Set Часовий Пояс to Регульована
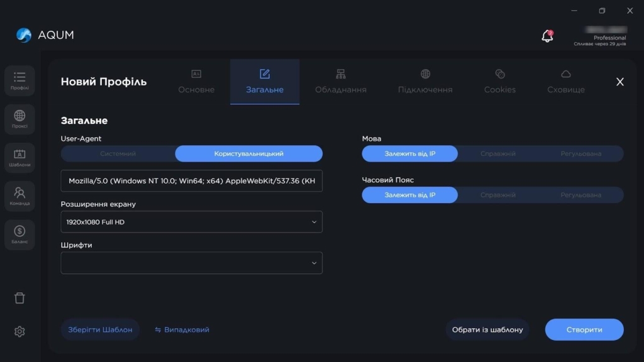644x362 pixels. pyautogui.click(x=580, y=195)
